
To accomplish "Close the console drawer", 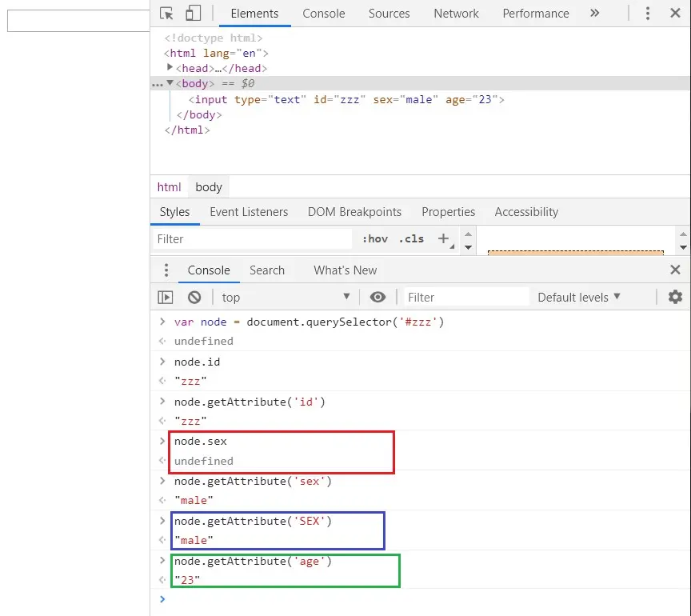I will click(675, 270).
